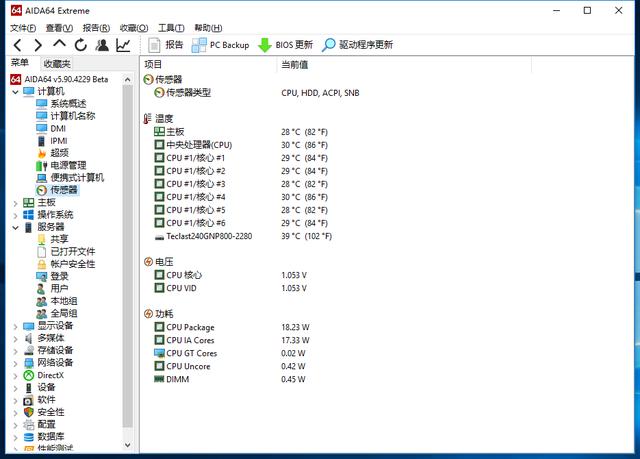
Task: Open the 查看(V) menu
Action: point(59,28)
